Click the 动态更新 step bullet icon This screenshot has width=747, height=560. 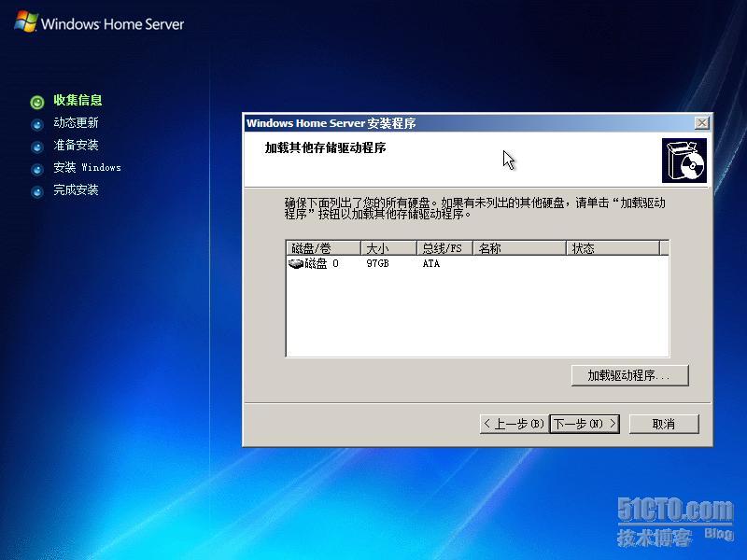[x=37, y=125]
